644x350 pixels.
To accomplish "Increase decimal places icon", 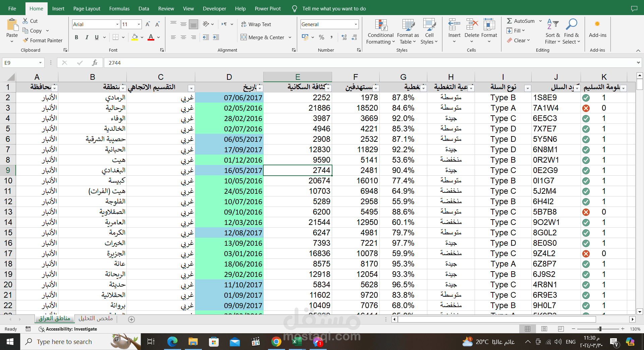I will pyautogui.click(x=344, y=38).
